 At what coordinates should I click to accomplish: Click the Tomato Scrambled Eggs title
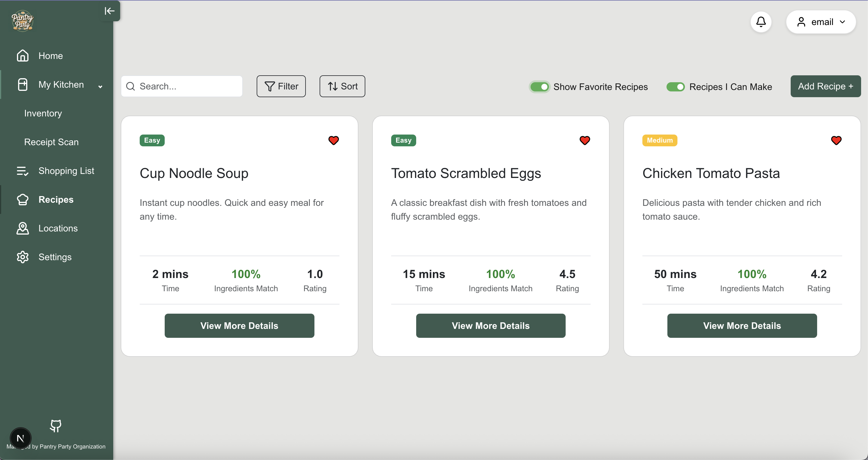[466, 173]
